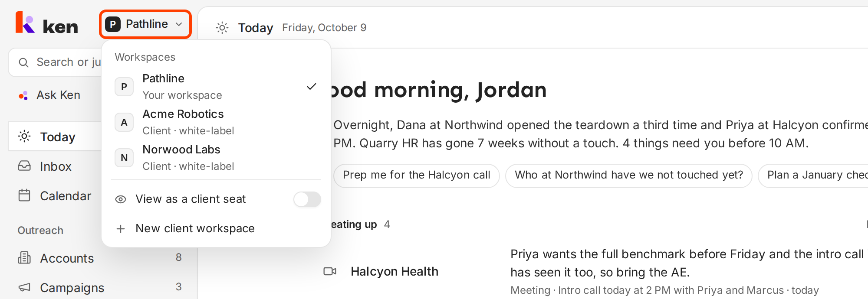Click the sun icon beside Today header
This screenshot has height=299, width=868.
pos(222,28)
